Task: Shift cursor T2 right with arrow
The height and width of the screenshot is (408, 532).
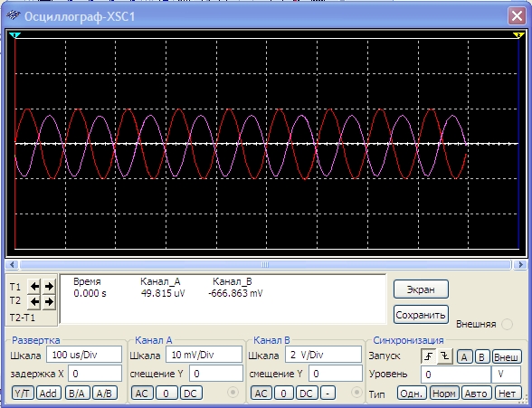Action: pyautogui.click(x=49, y=301)
